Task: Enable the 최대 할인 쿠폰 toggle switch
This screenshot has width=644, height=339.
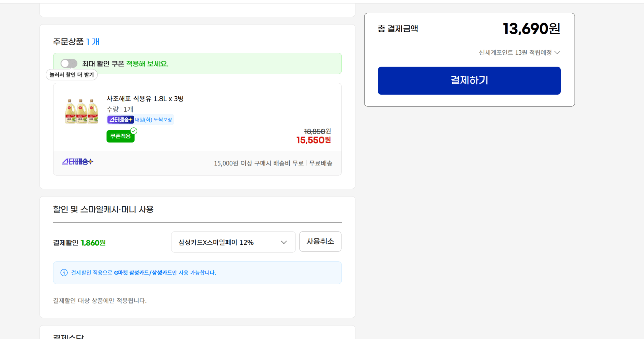Action: click(69, 63)
